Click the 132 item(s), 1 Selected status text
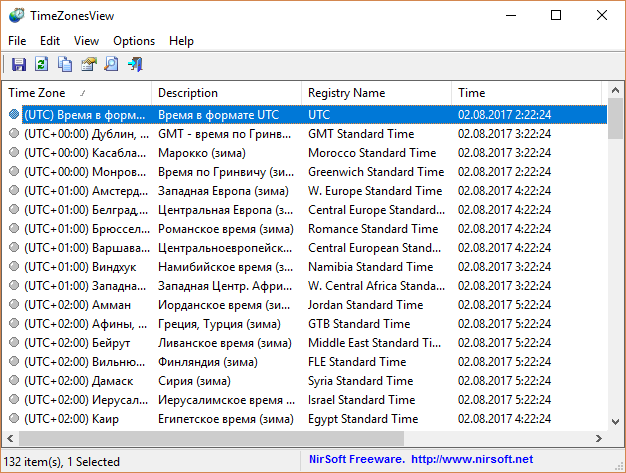This screenshot has height=473, width=626. 61,462
